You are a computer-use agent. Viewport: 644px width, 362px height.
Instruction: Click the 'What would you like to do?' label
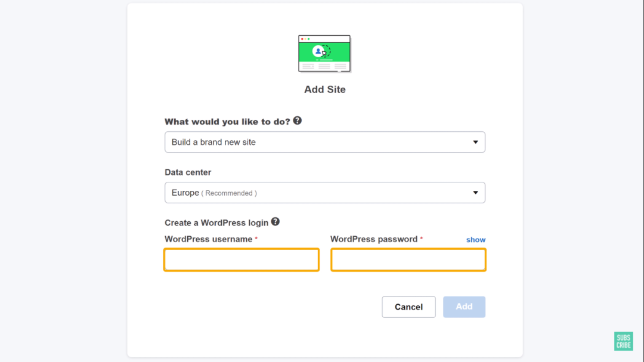pos(227,122)
